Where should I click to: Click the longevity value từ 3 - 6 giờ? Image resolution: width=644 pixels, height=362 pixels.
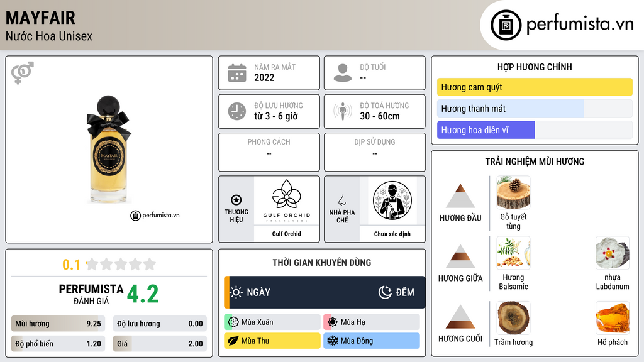(275, 116)
